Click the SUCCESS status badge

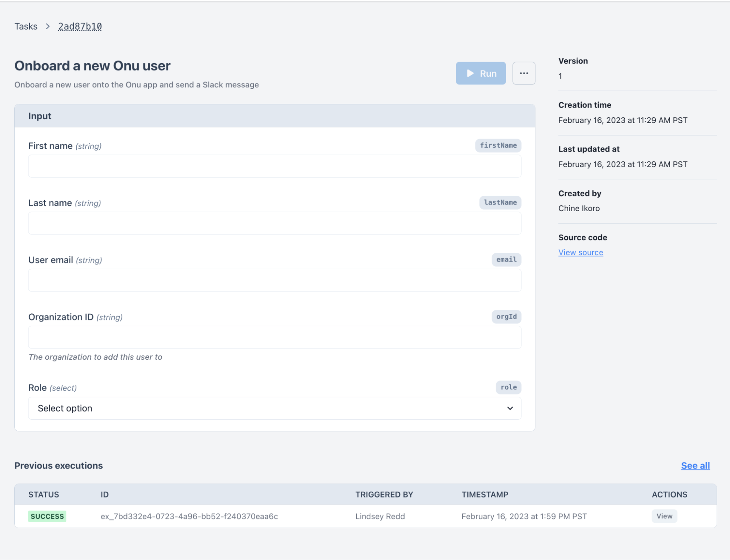coord(47,516)
